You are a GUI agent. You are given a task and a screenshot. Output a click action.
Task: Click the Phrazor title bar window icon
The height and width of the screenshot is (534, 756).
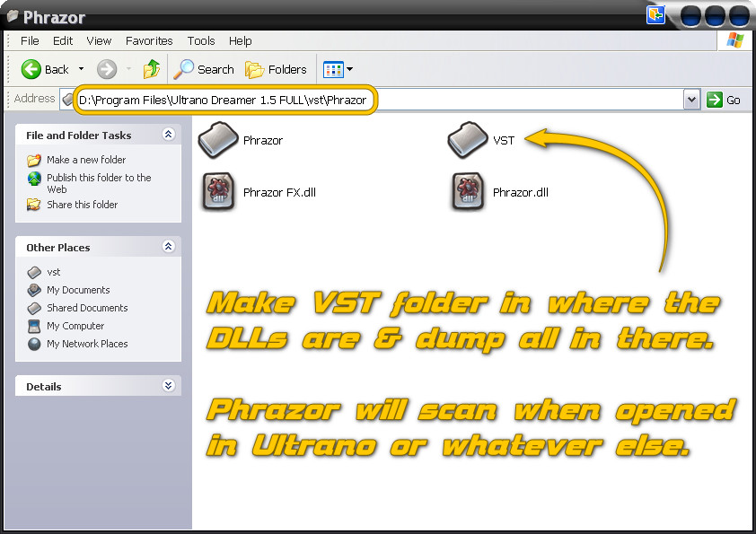pos(12,16)
